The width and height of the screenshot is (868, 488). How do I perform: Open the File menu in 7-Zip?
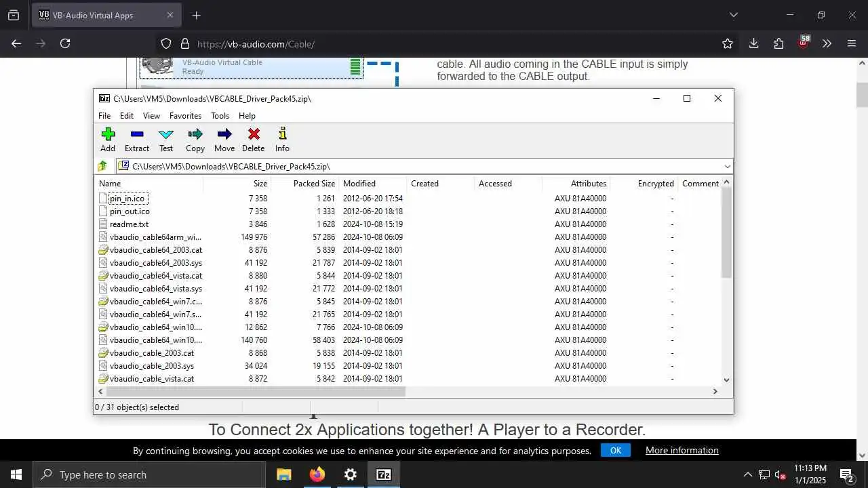click(104, 116)
